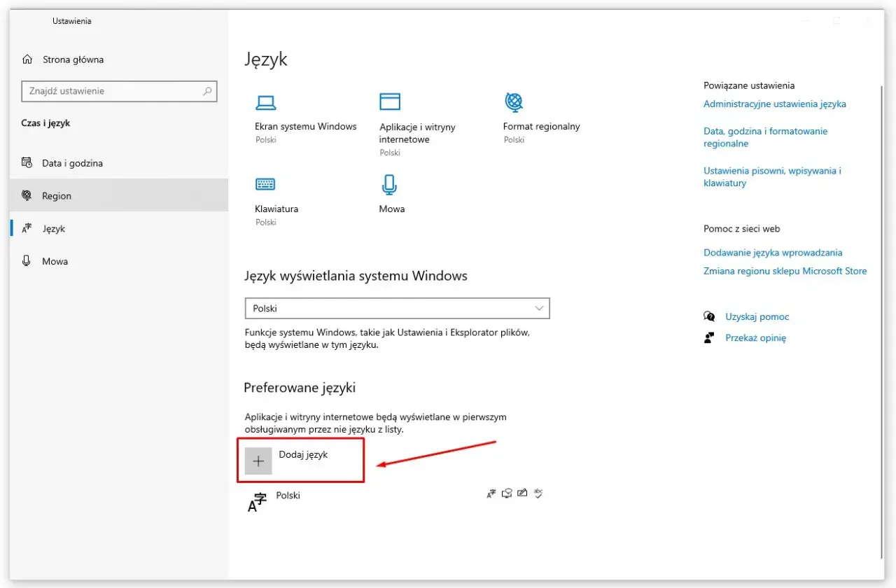Open Format regionalny tile label

tap(541, 127)
